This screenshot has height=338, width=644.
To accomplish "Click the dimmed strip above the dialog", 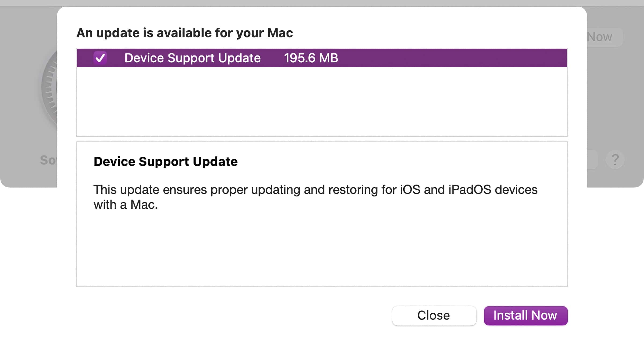I will pyautogui.click(x=322, y=3).
